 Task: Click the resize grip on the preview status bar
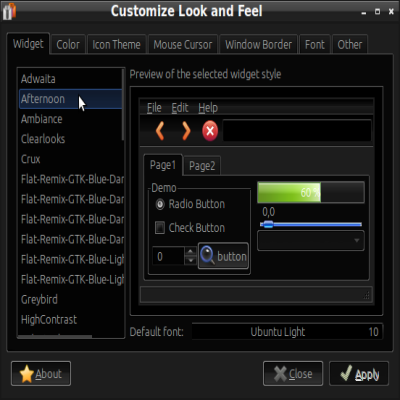pyautogui.click(x=367, y=295)
